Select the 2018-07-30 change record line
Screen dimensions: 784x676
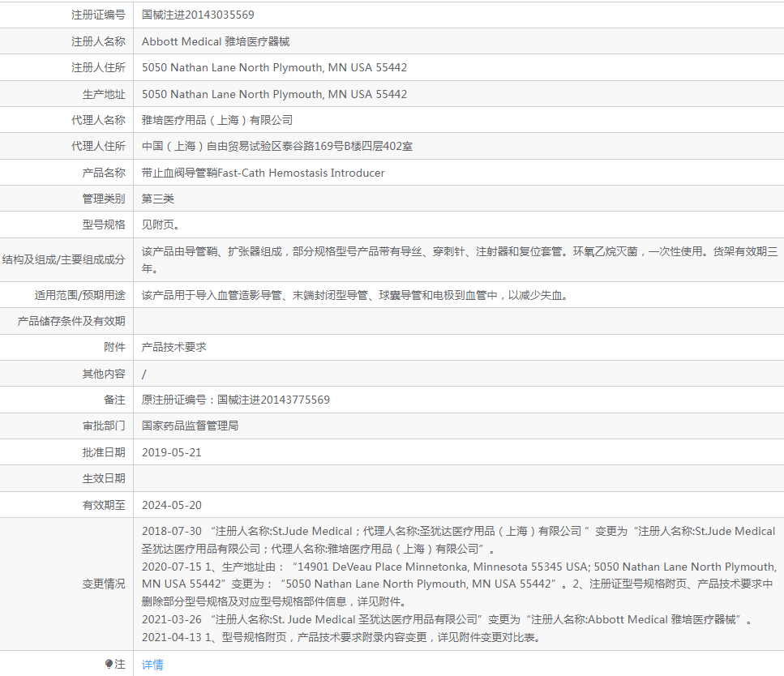[459, 540]
